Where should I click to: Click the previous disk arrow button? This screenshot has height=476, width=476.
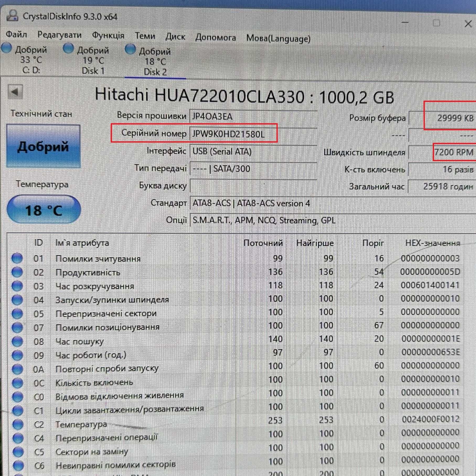tap(15, 92)
